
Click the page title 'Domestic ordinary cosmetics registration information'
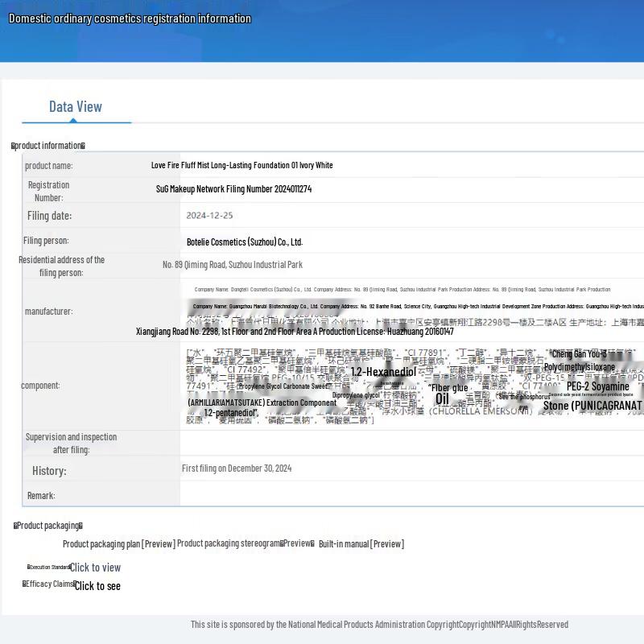[130, 19]
